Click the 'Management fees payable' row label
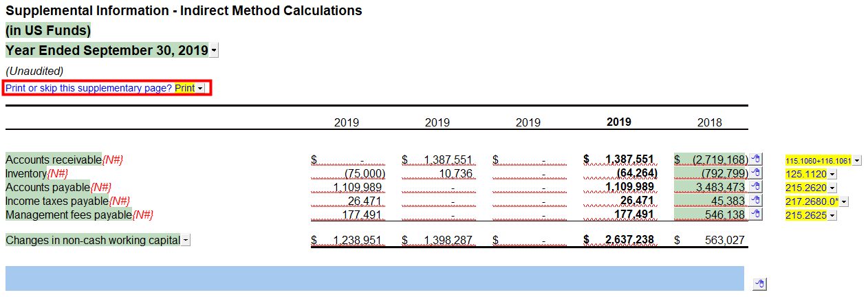868x297 pixels. (x=69, y=214)
